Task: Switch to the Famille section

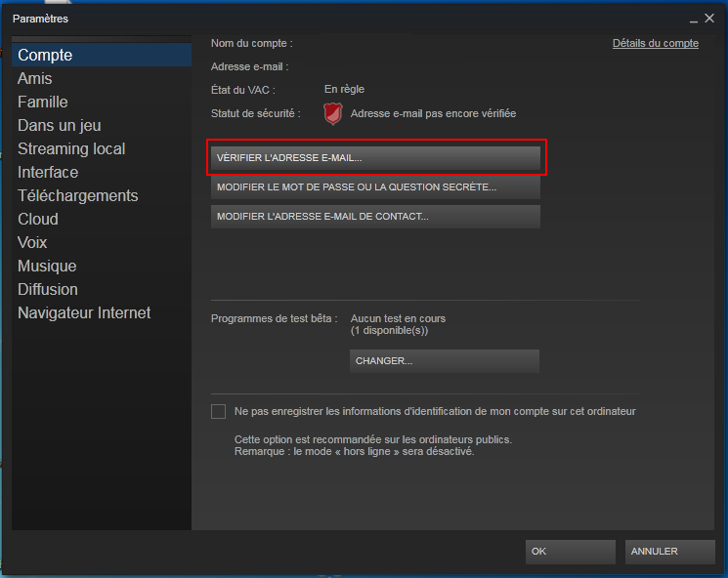Action: pos(102,103)
